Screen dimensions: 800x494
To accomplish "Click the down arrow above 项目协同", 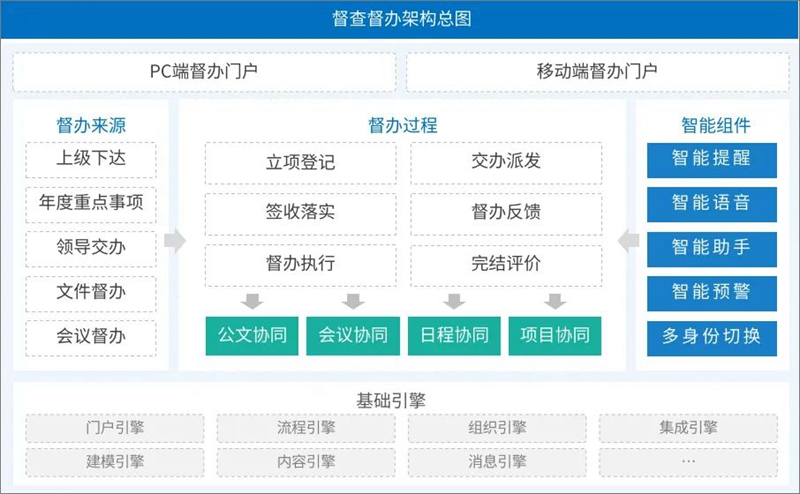I will coord(555,301).
